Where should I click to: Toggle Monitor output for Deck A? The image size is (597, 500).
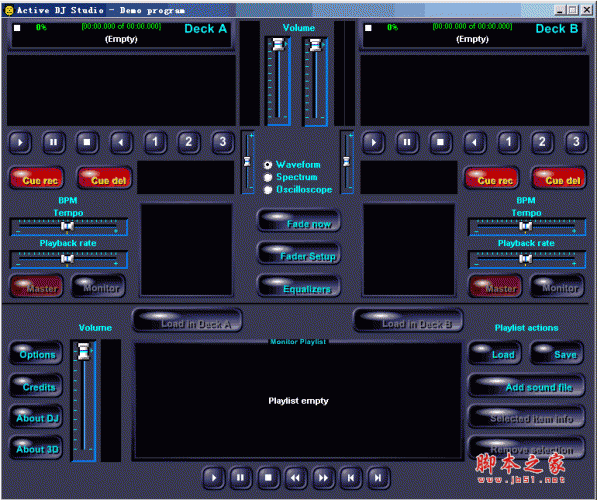[x=99, y=286]
